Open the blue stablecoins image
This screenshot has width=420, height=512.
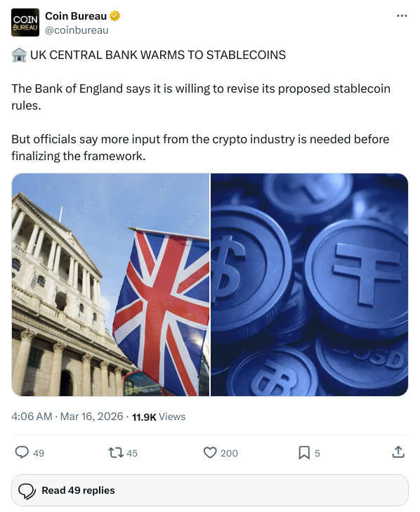pyautogui.click(x=309, y=284)
